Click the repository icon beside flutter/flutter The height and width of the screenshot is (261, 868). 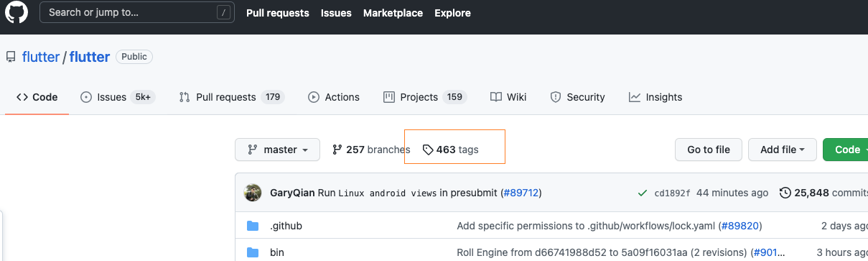[x=11, y=57]
